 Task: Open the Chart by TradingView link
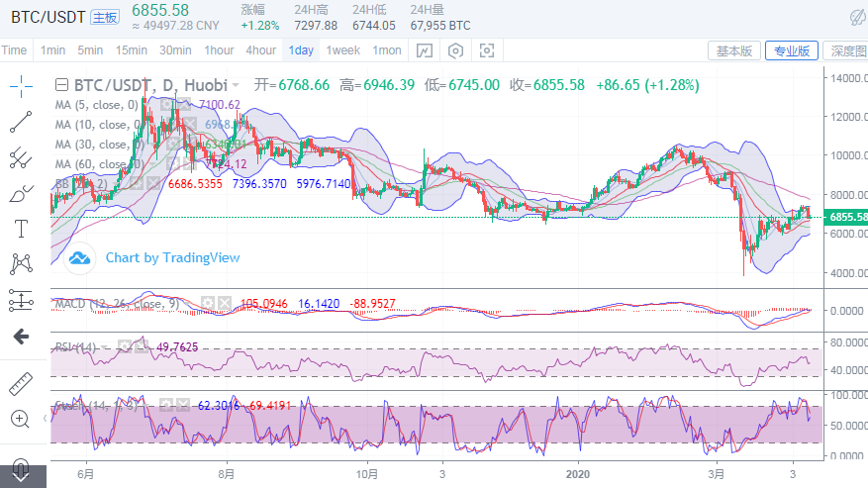(x=173, y=258)
